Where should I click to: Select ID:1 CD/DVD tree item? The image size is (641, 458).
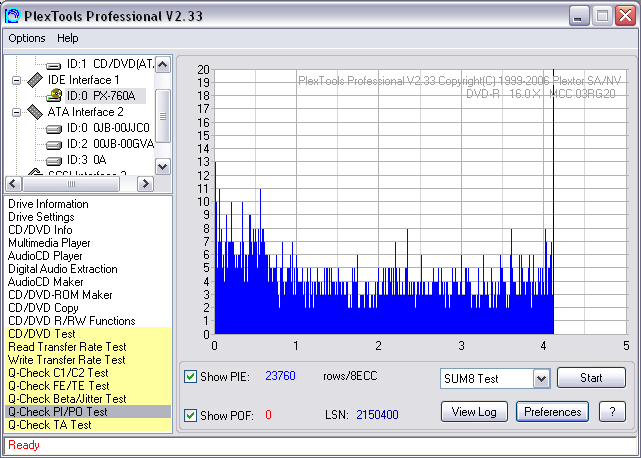click(110, 64)
